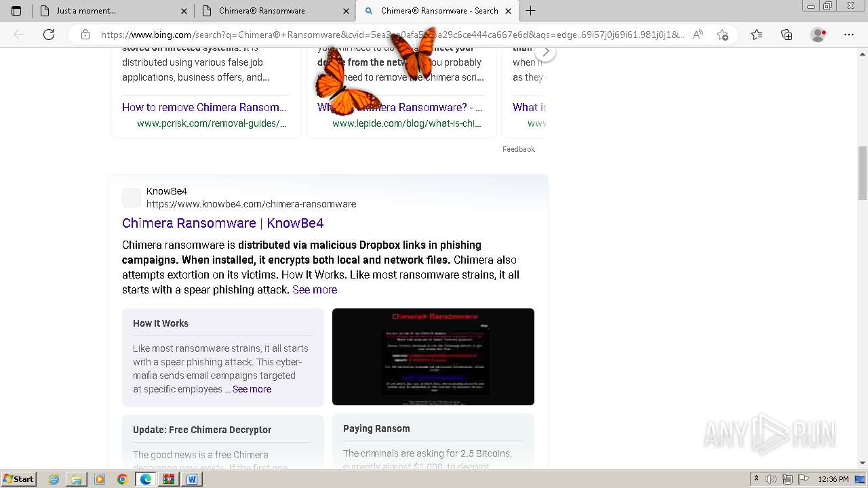Select the 'Chimera® Ransomware - Search' tab

coord(437,11)
